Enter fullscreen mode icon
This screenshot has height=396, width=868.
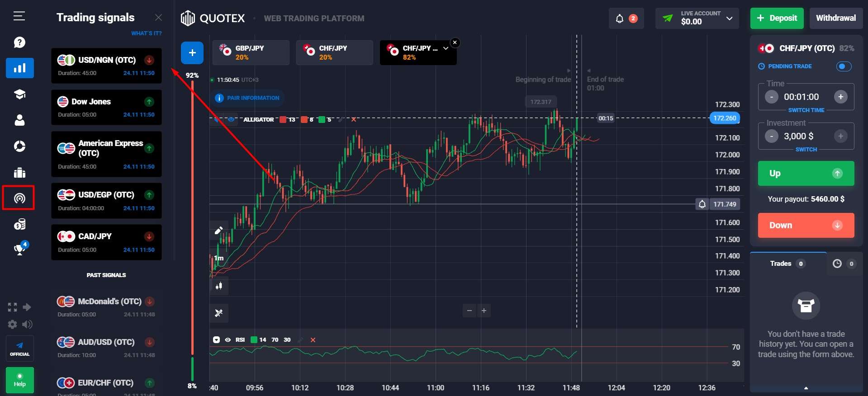pyautogui.click(x=12, y=307)
